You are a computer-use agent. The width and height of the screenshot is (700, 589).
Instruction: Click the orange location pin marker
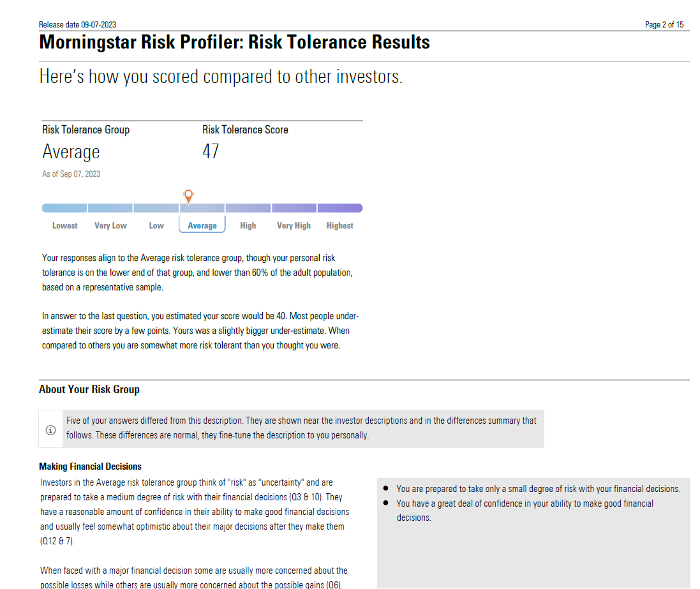(x=188, y=195)
